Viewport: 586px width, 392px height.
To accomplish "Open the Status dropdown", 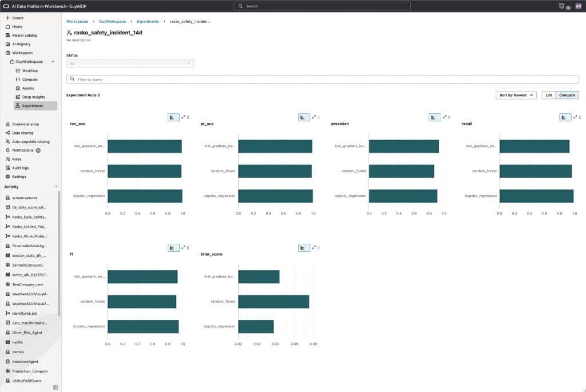I will pos(130,64).
